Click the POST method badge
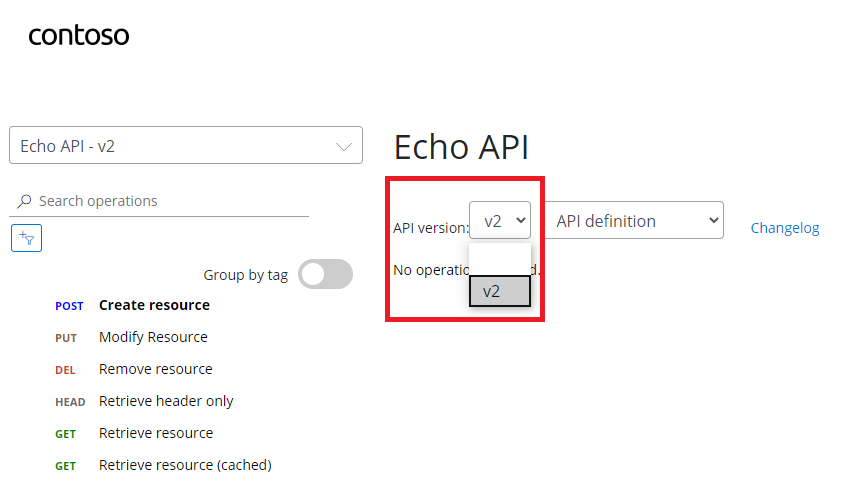The image size is (850, 489). (x=69, y=306)
